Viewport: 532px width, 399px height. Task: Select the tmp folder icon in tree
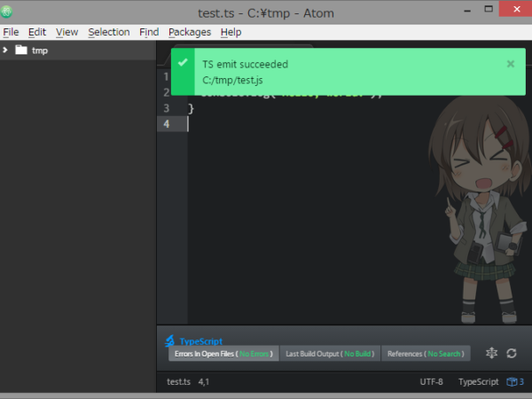coord(21,50)
